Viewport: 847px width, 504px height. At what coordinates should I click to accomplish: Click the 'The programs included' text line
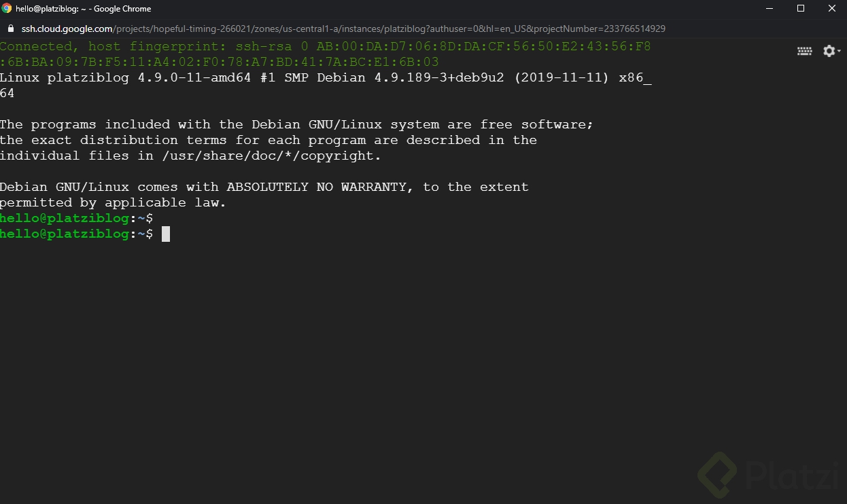coord(296,125)
